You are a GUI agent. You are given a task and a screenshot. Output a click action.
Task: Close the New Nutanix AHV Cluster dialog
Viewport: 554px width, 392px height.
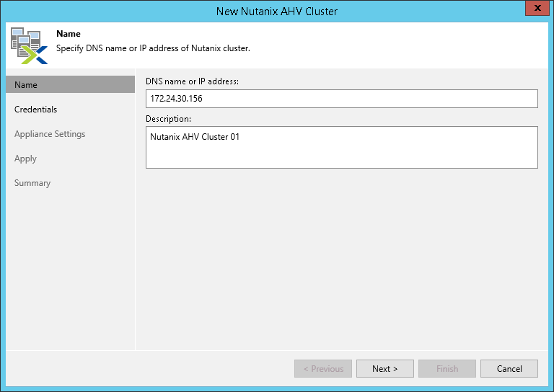535,9
